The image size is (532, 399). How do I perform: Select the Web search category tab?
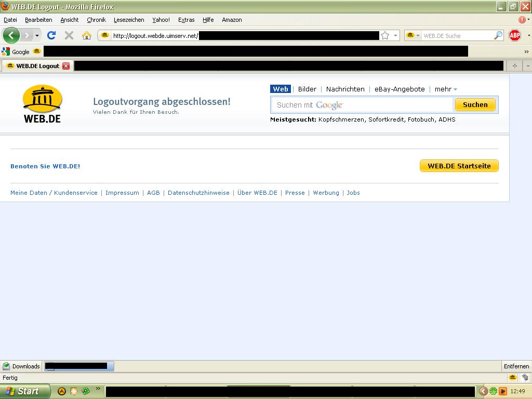(x=280, y=89)
